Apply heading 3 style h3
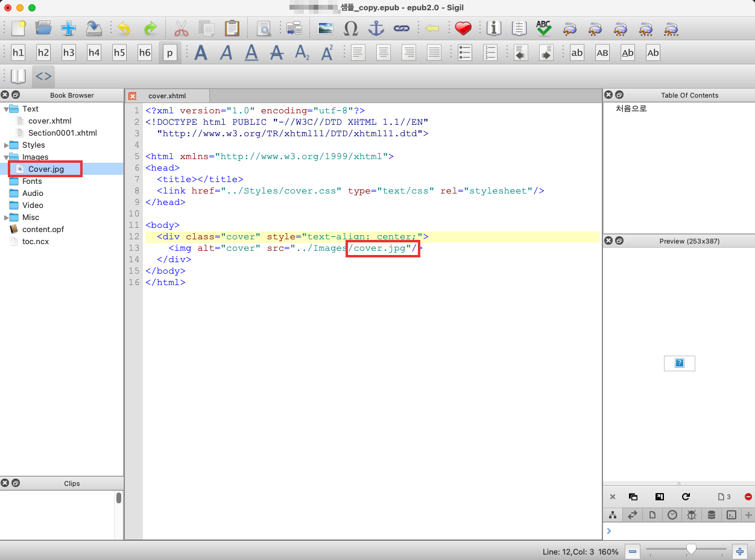The image size is (755, 560). 69,52
